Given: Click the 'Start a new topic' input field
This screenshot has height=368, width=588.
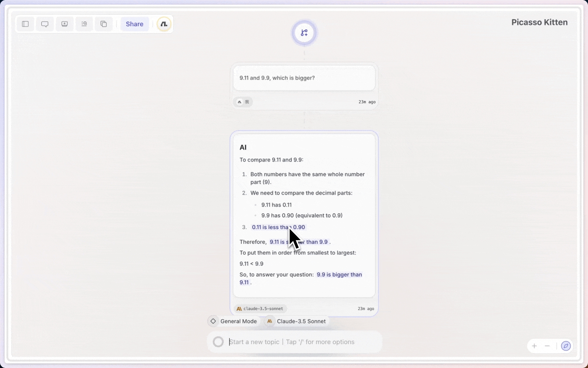Looking at the screenshot, I should tap(299, 342).
